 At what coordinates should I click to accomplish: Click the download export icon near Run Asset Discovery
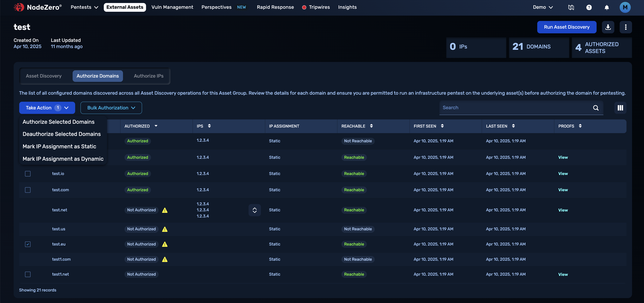tap(608, 27)
